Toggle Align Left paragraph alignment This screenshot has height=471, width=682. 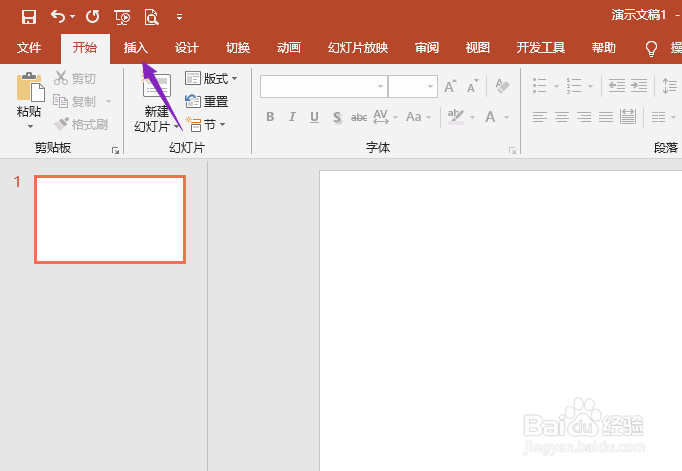(540, 117)
